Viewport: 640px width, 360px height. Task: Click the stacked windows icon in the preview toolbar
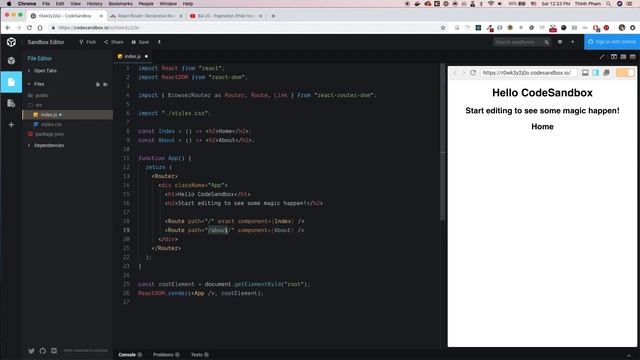607,73
